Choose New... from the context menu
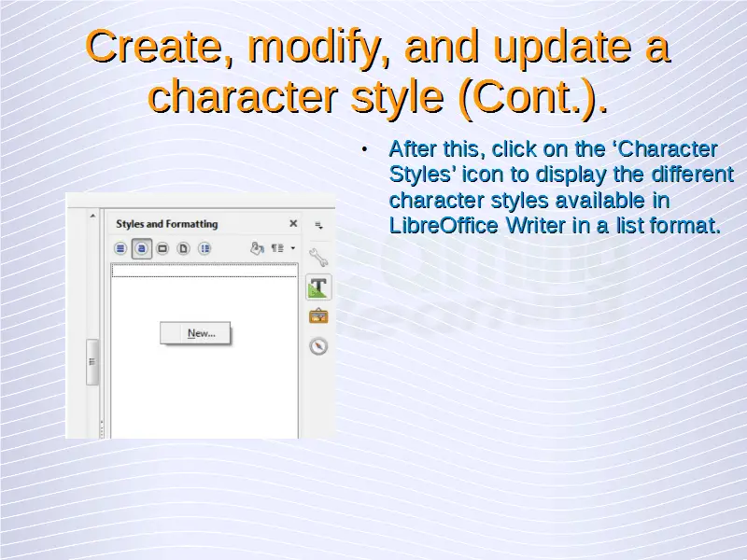747x560 pixels. tap(201, 333)
